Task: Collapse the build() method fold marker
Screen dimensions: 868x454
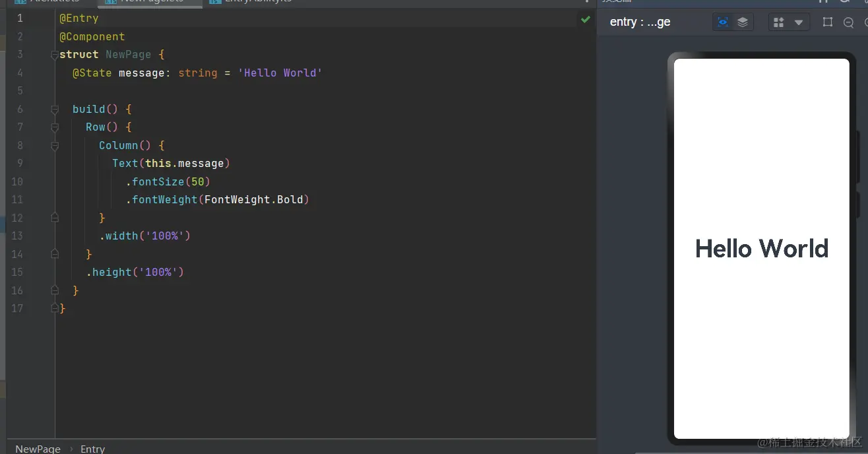Action: point(55,110)
